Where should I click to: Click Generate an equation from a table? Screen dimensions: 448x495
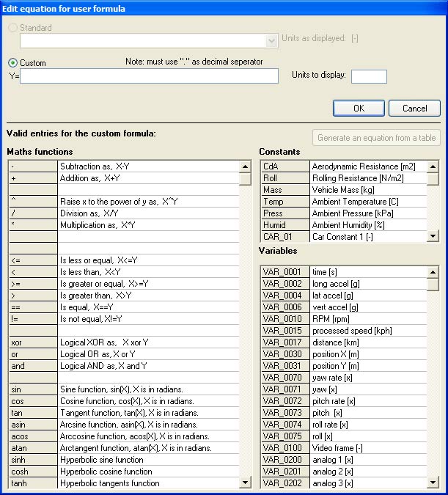coord(377,138)
